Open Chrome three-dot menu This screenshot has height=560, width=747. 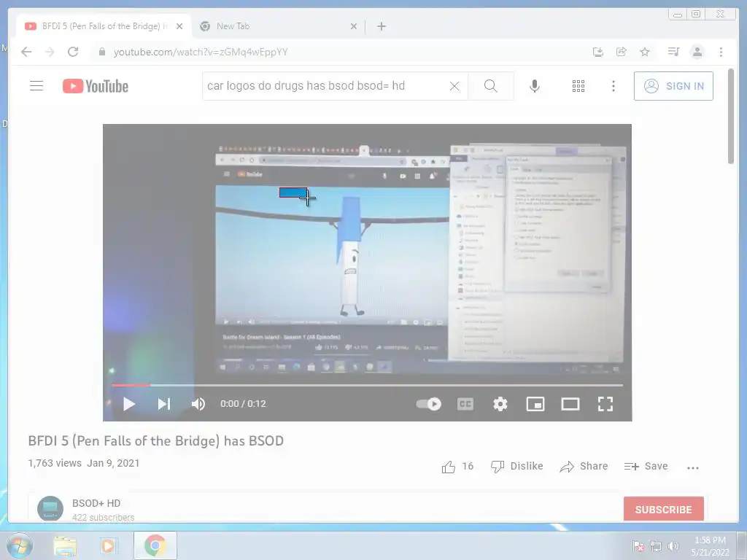coord(721,52)
